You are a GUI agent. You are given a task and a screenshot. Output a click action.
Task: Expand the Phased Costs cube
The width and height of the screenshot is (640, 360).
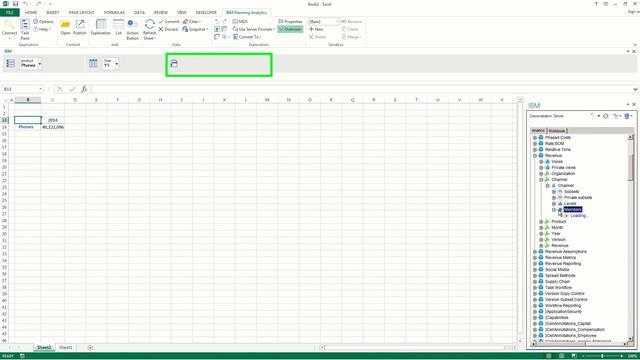(535, 138)
